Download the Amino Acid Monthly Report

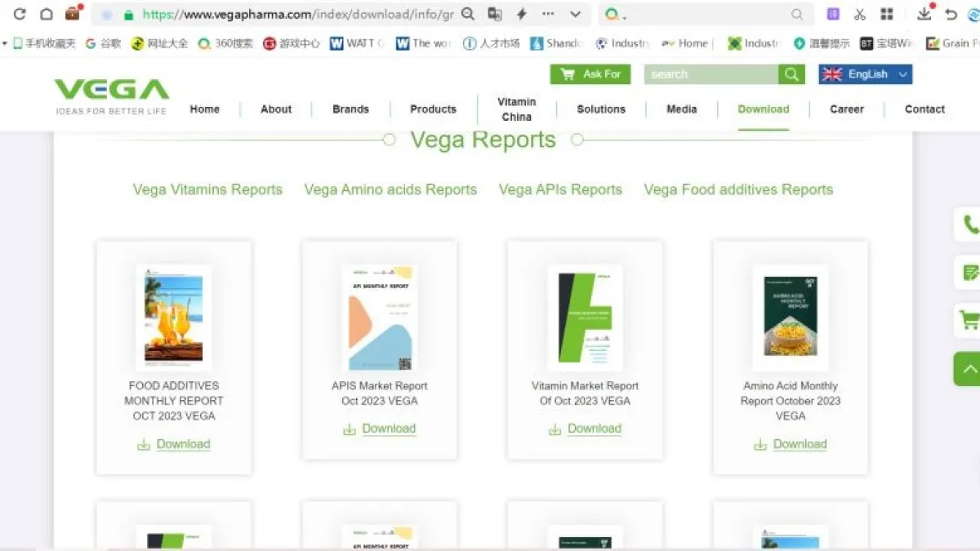click(x=799, y=444)
